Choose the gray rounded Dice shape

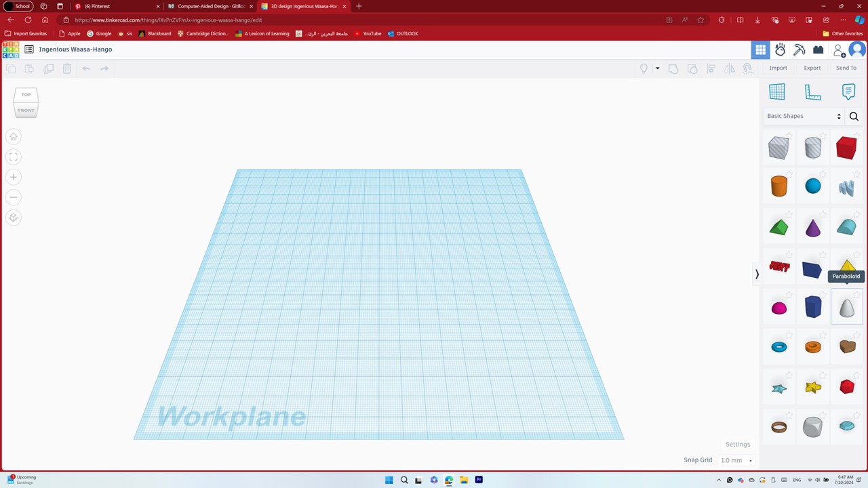[812, 427]
